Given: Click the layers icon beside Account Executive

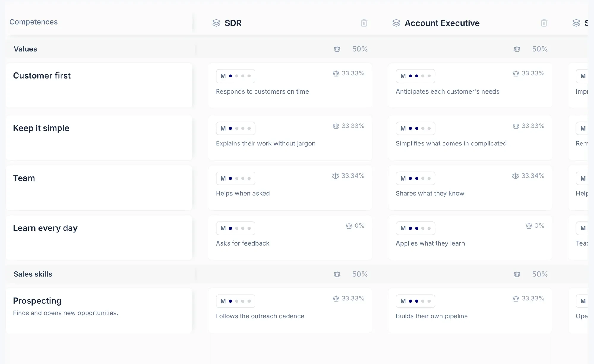Looking at the screenshot, I should point(396,23).
